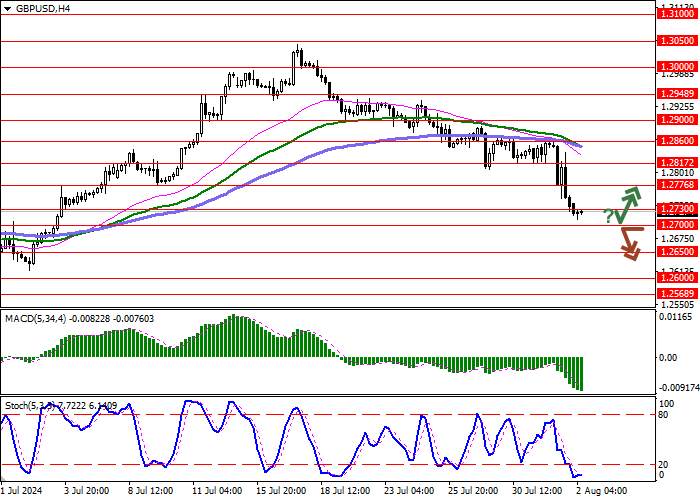Select the 1.31000 price level label
Screen dimensions: 700x500
[x=678, y=14]
